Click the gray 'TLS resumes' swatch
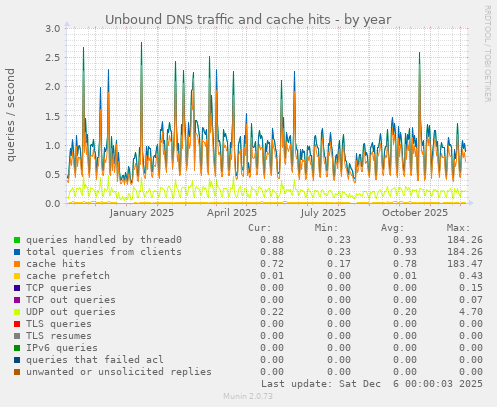 coord(17,336)
